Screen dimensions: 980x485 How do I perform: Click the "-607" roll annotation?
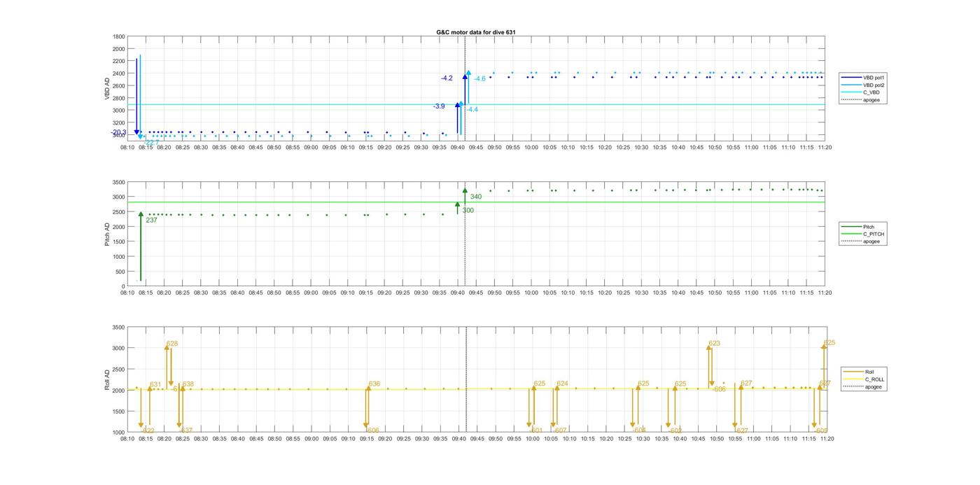tap(560, 430)
